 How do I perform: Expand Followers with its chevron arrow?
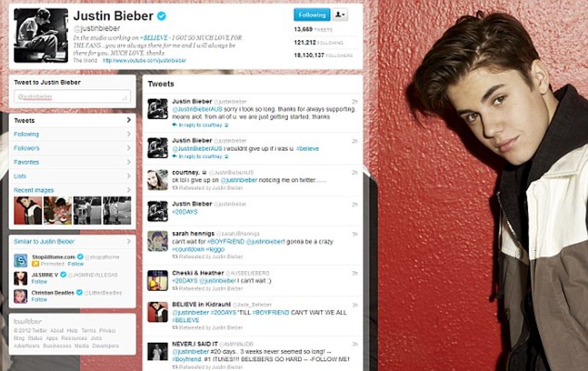[x=128, y=148]
